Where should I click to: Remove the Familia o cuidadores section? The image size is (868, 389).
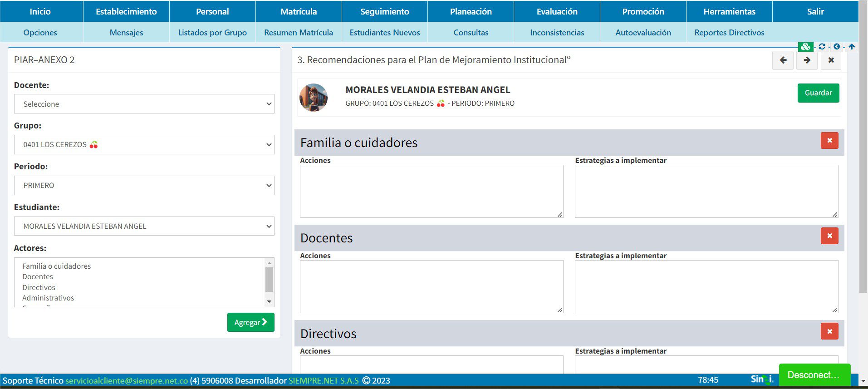point(829,140)
